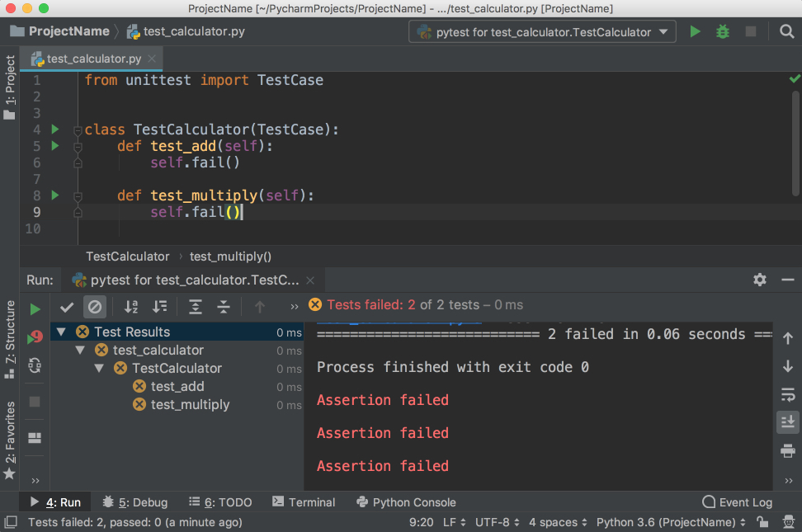Image resolution: width=802 pixels, height=532 pixels.
Task: Open the Python Console tab
Action: click(x=406, y=501)
